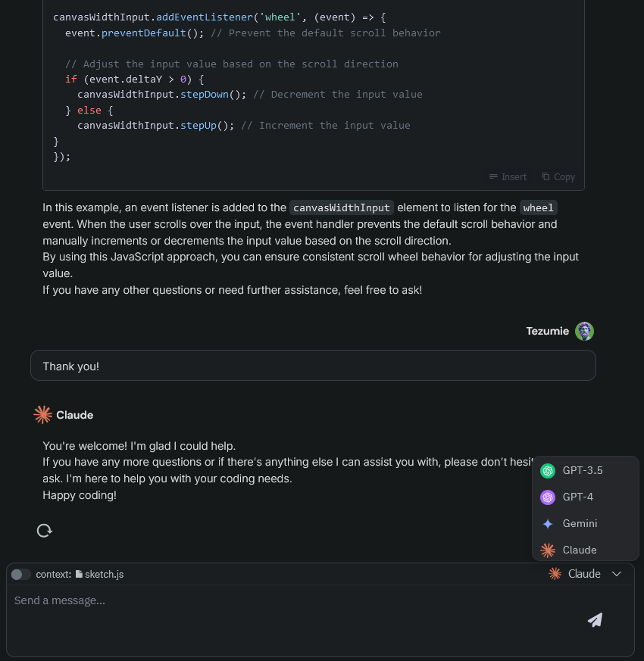Screen dimensions: 644x661
Task: Click the Insert code button
Action: pyautogui.click(x=508, y=176)
